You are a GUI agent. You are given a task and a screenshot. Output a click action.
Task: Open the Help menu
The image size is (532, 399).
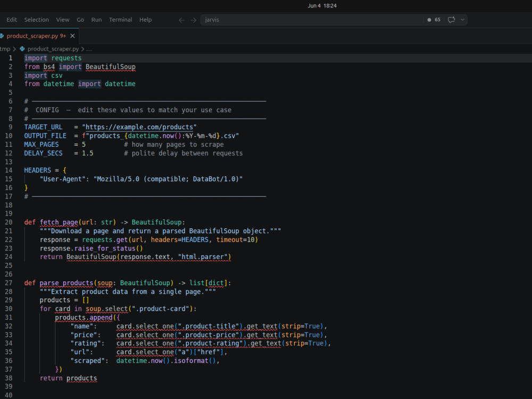146,20
